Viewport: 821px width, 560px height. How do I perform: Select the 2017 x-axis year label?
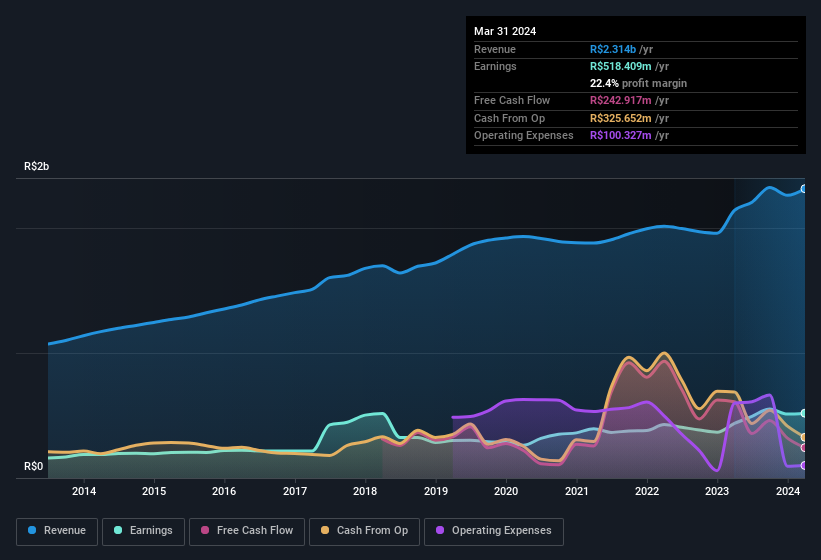tap(295, 491)
